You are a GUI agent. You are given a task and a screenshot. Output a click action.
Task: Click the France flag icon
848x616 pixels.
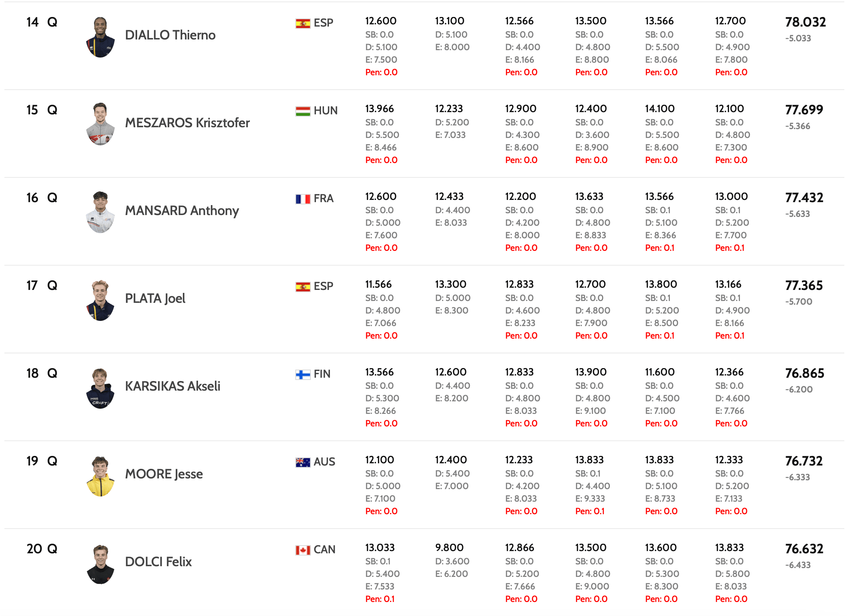(302, 199)
